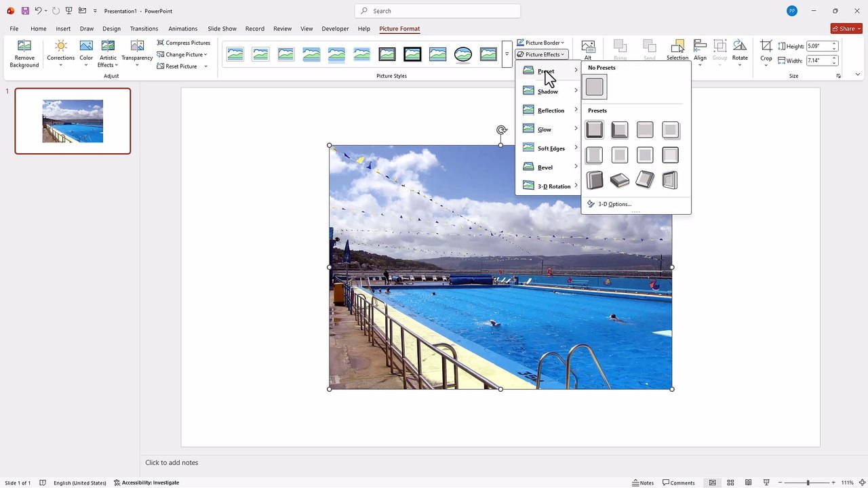Click the Redo icon in quick access toolbar
The width and height of the screenshot is (868, 488).
tap(56, 11)
